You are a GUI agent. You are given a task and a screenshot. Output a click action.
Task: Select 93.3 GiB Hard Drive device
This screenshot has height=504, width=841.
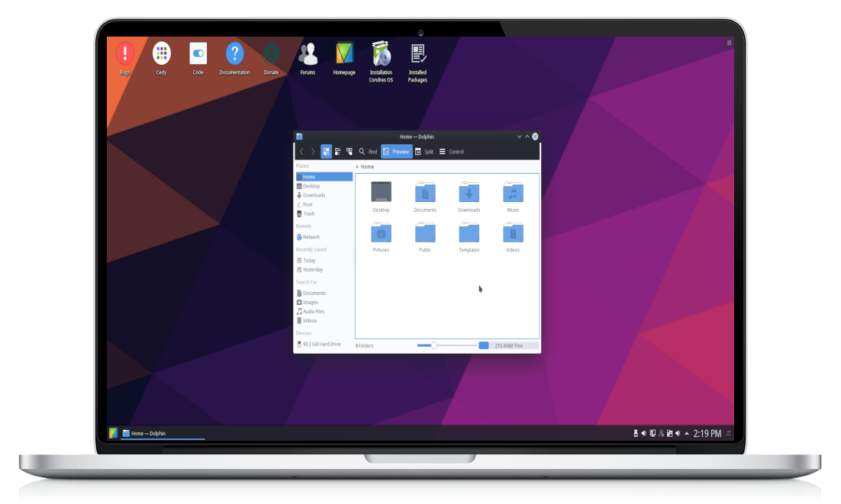(x=324, y=344)
